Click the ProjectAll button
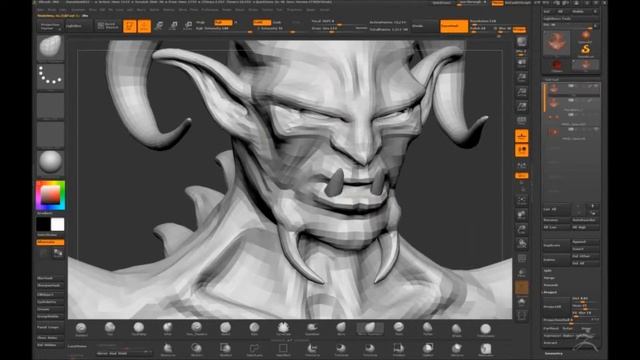The height and width of the screenshot is (360, 640). [x=556, y=306]
